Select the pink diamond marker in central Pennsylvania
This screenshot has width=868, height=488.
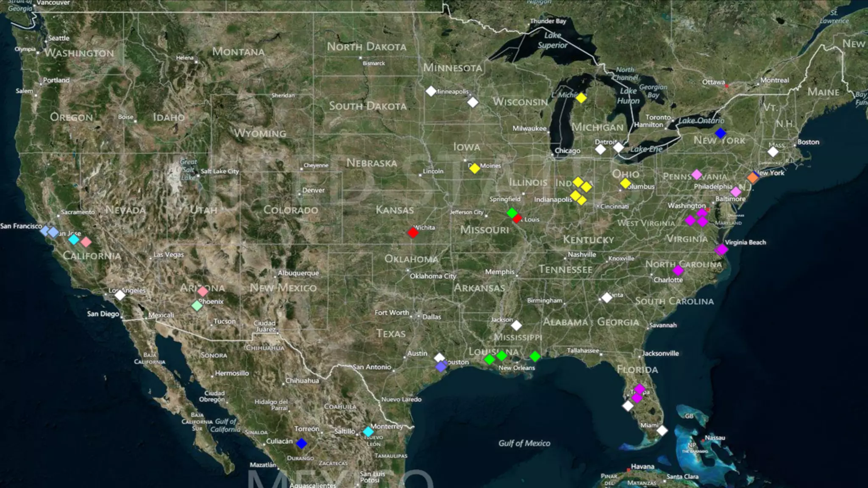(697, 175)
